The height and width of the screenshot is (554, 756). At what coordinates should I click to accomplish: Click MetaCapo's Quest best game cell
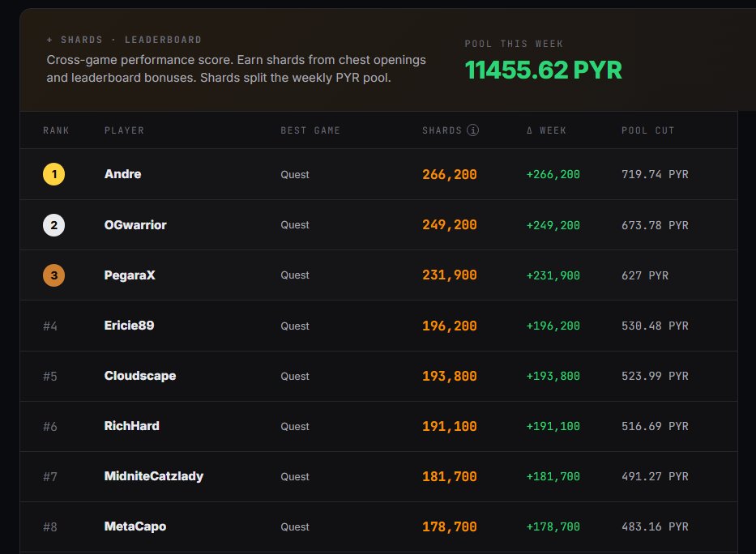pos(295,527)
